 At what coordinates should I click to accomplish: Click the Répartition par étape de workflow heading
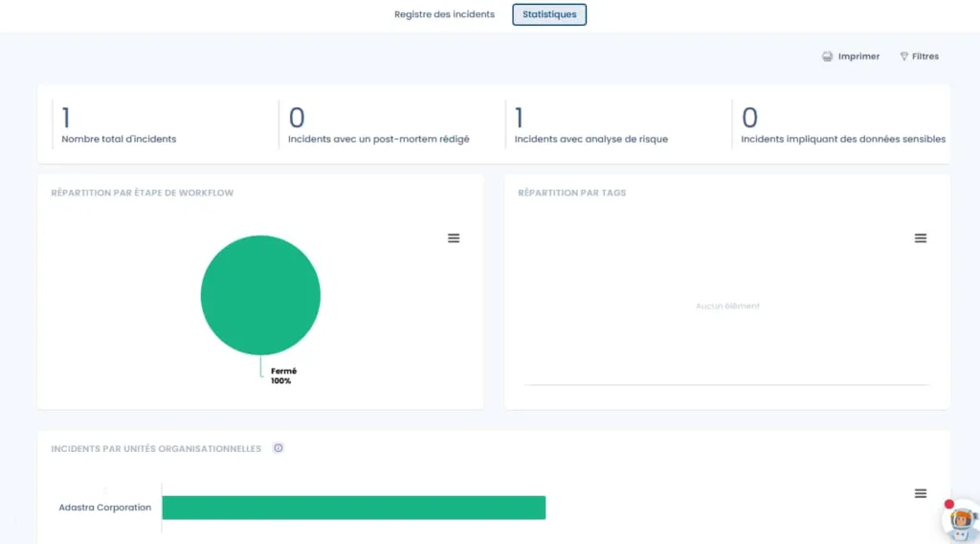click(x=142, y=193)
